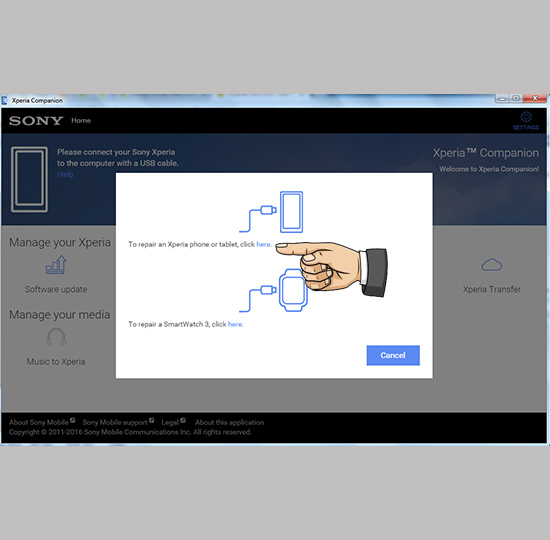Open About this application
The height and width of the screenshot is (540, 550).
(x=229, y=422)
